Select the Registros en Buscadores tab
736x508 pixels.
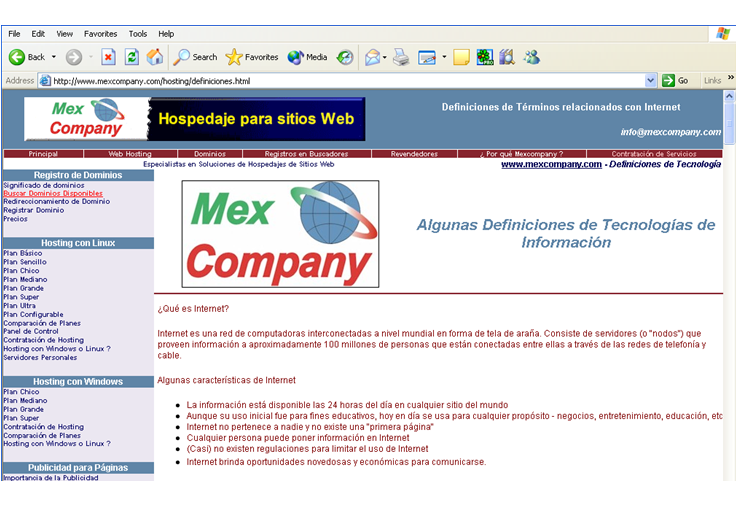(307, 154)
